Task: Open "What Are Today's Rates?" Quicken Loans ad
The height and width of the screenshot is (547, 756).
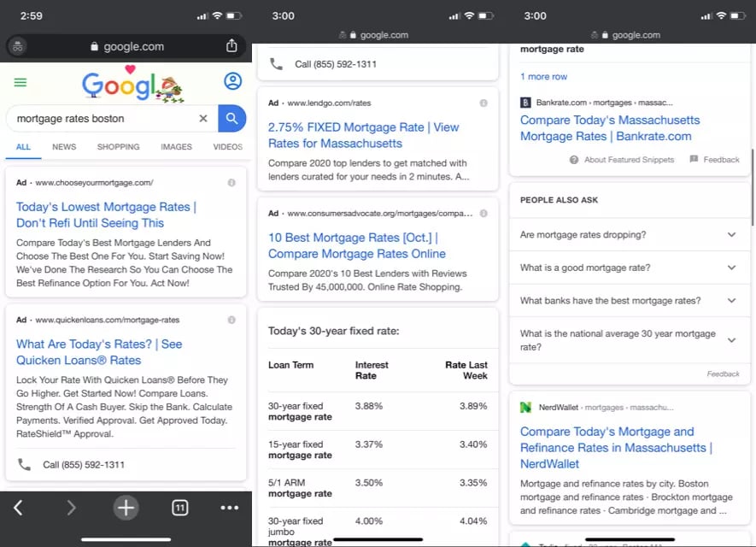Action: pos(99,352)
